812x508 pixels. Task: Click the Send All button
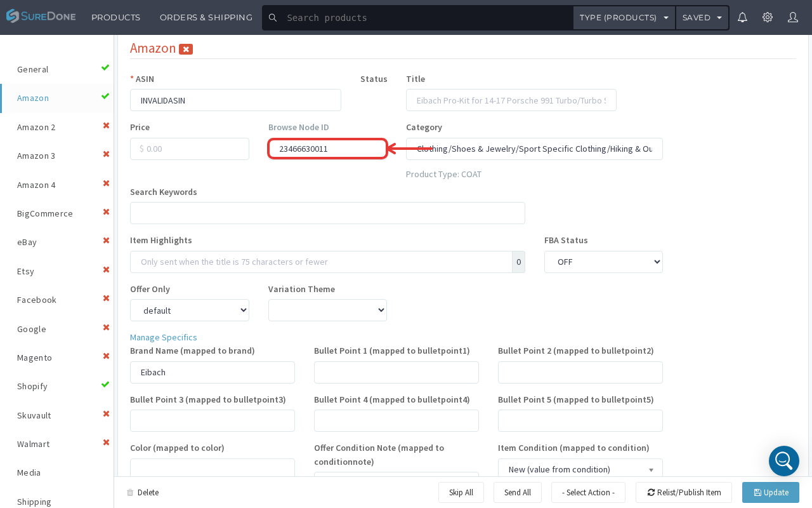(x=518, y=493)
